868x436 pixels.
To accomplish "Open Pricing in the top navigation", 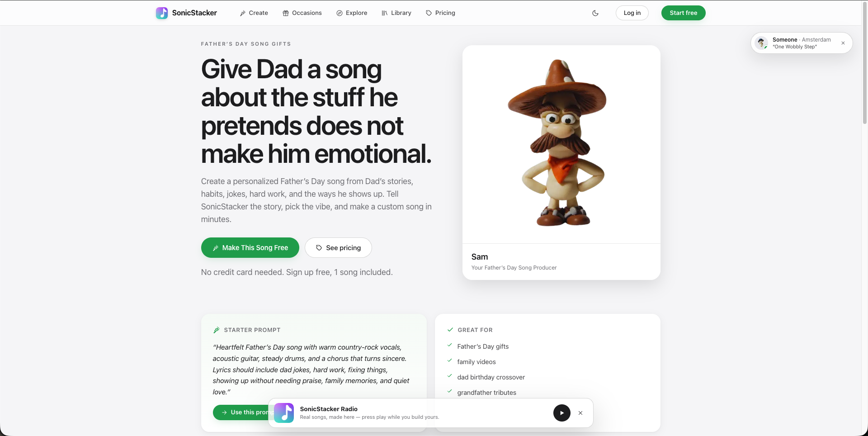I will tap(441, 13).
